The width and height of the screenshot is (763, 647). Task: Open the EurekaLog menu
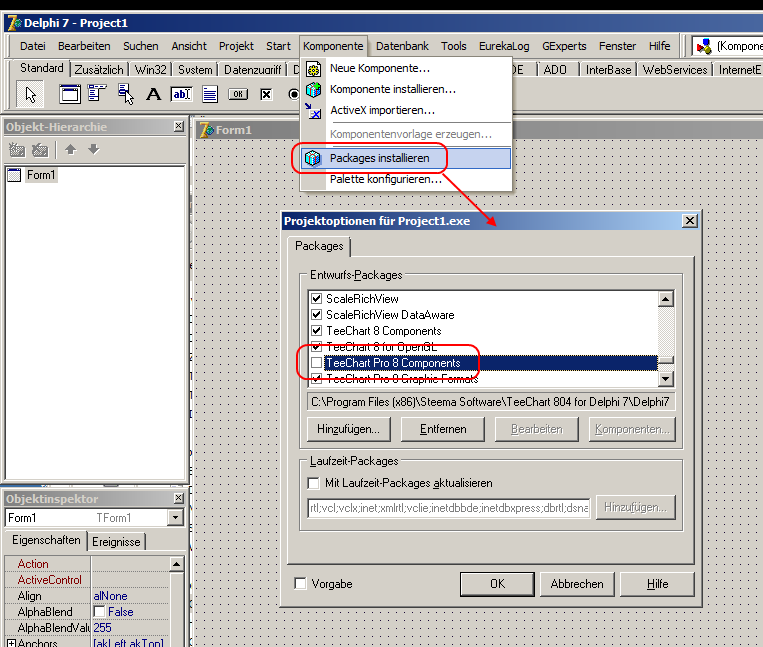coord(504,46)
